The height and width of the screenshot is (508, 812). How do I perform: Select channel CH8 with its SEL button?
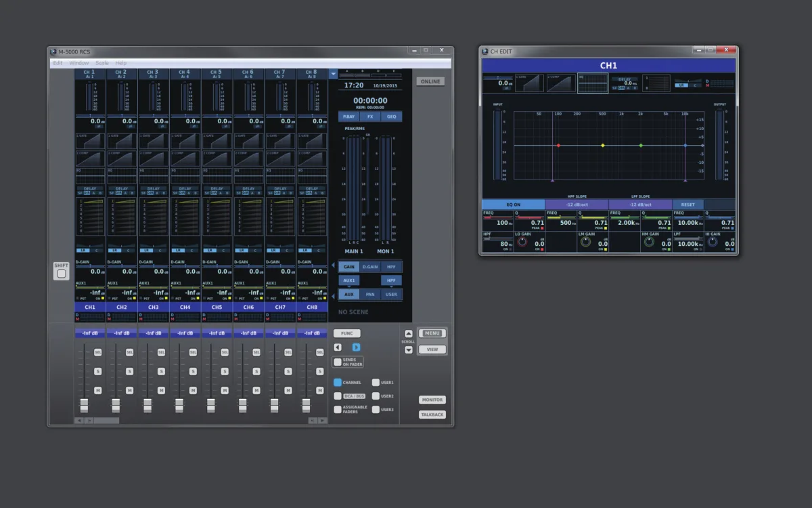[320, 352]
